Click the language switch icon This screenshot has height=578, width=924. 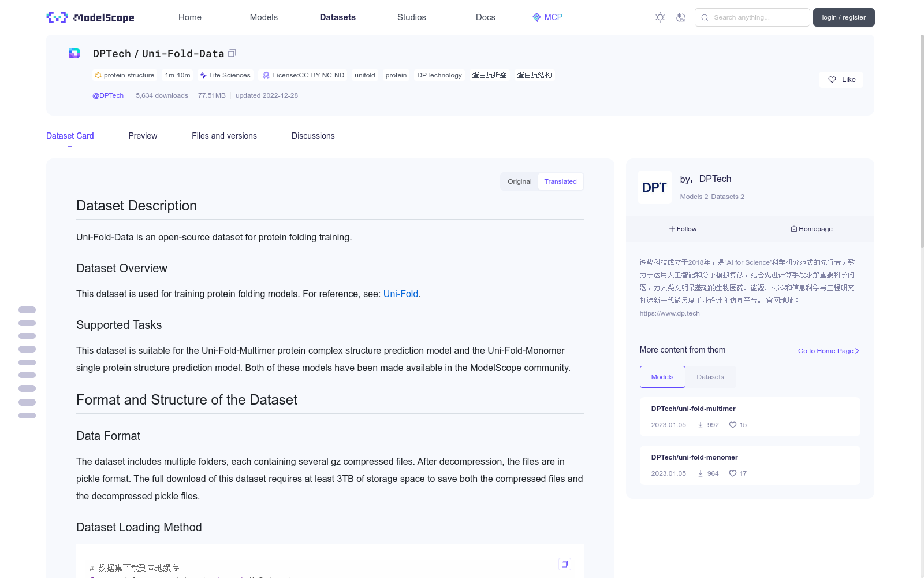pyautogui.click(x=681, y=17)
